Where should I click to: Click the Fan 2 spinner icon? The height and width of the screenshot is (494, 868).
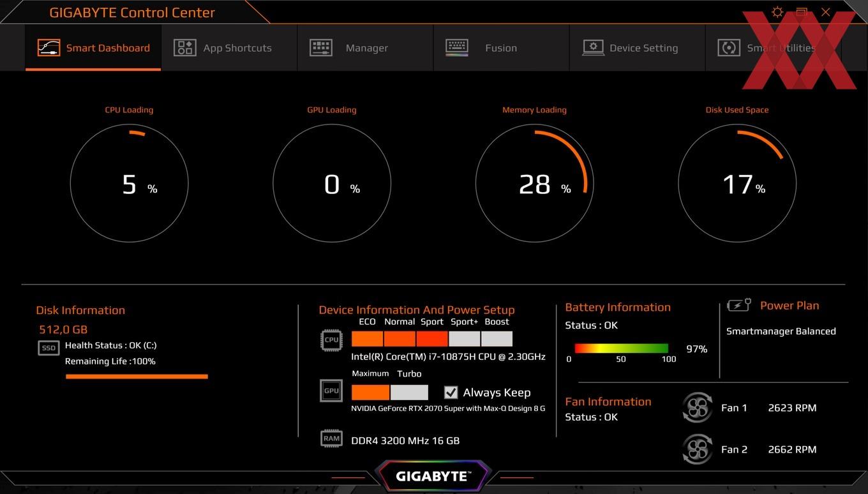pyautogui.click(x=697, y=449)
